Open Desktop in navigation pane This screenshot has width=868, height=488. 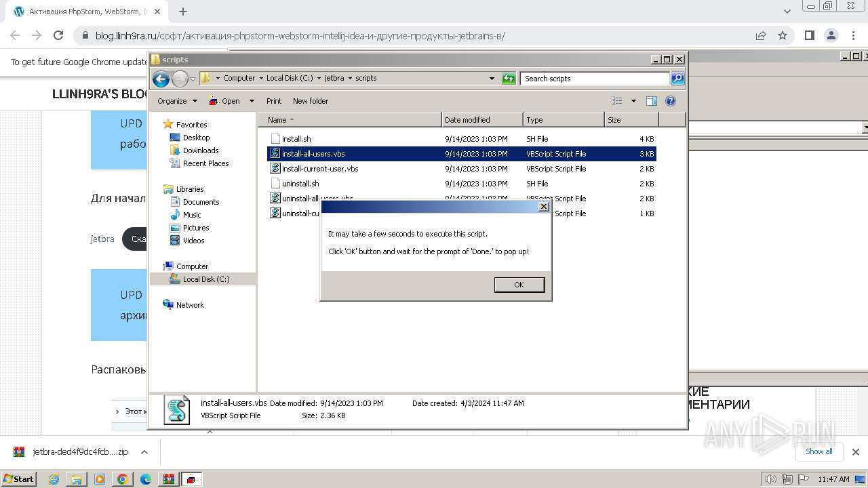(x=196, y=138)
